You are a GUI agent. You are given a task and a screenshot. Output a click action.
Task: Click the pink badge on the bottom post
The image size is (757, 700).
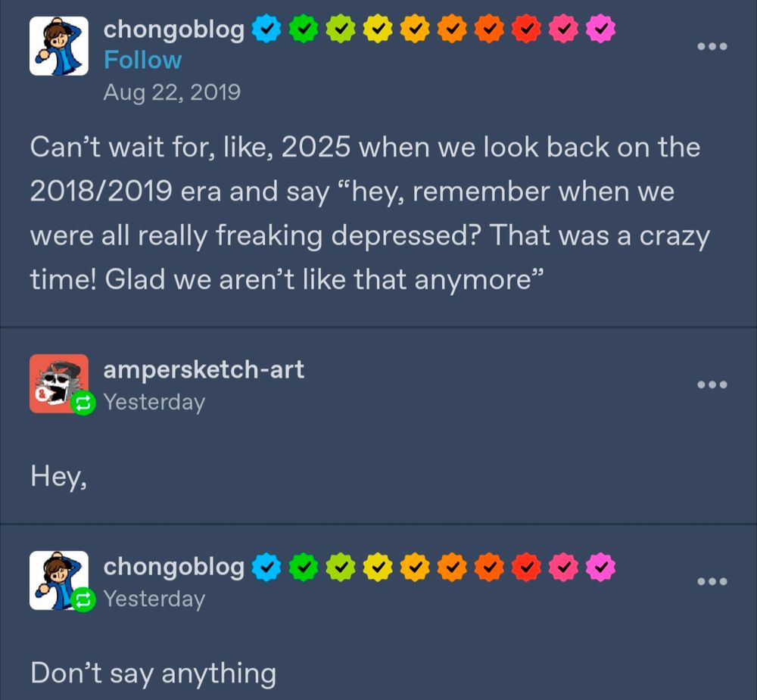(563, 567)
